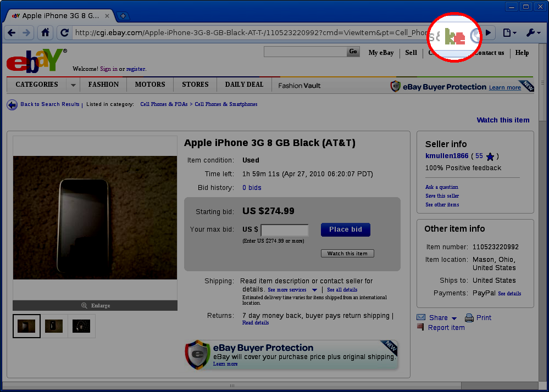Click See details next to PayPal
549x392 pixels.
coord(509,294)
